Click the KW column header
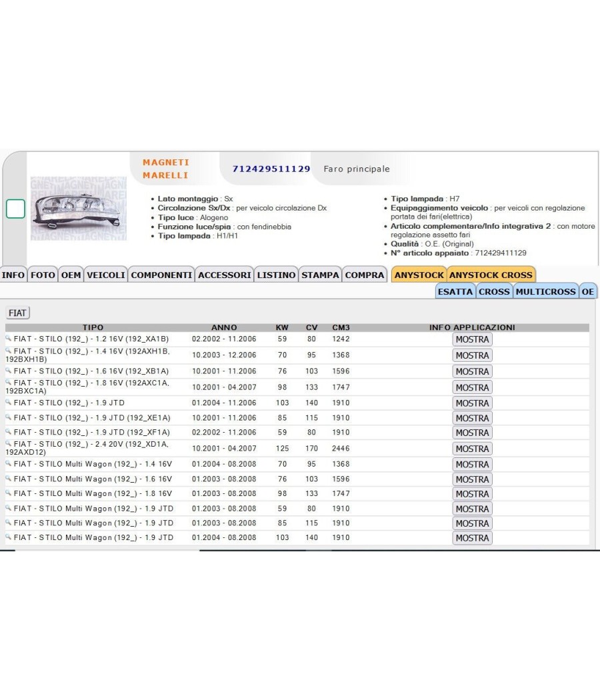 (282, 327)
